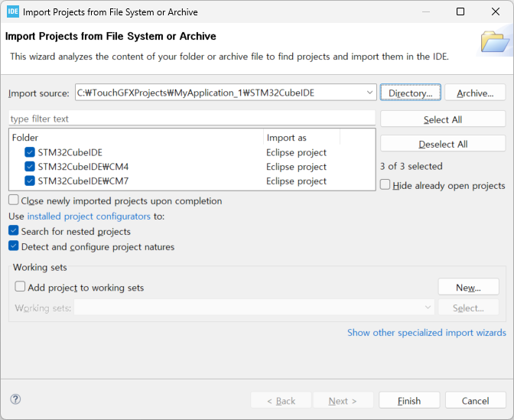The image size is (514, 420).
Task: Click the Import as column header
Action: pyautogui.click(x=301, y=138)
